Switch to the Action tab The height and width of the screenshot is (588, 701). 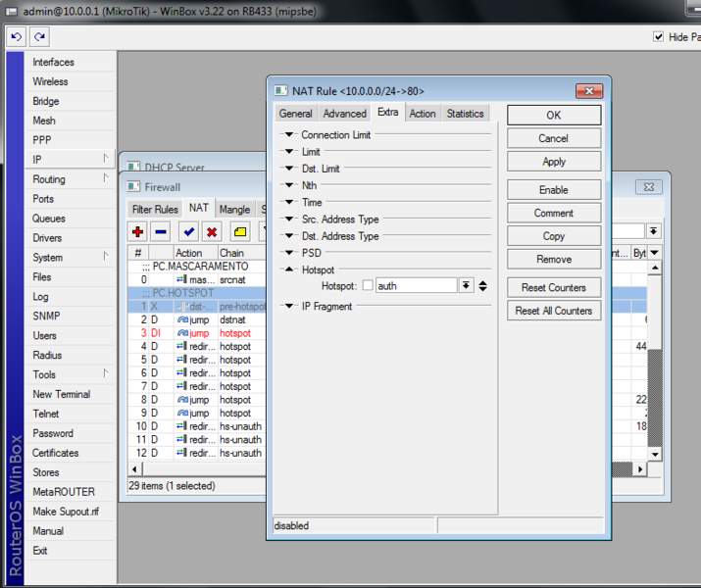(x=423, y=114)
